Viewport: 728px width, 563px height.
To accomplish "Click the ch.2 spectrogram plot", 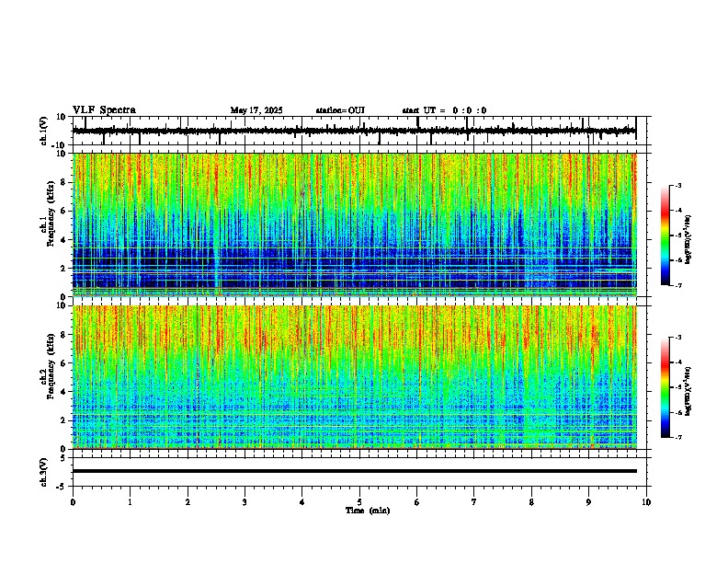I will 354,377.
